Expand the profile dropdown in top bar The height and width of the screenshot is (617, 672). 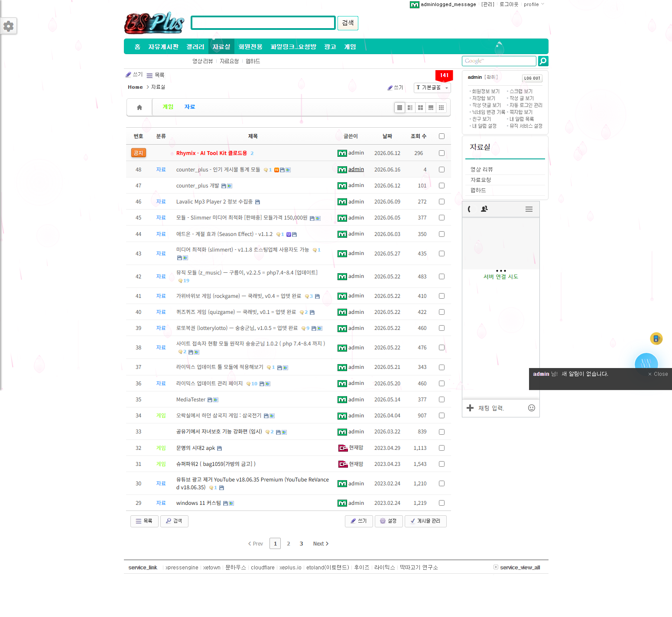533,4
